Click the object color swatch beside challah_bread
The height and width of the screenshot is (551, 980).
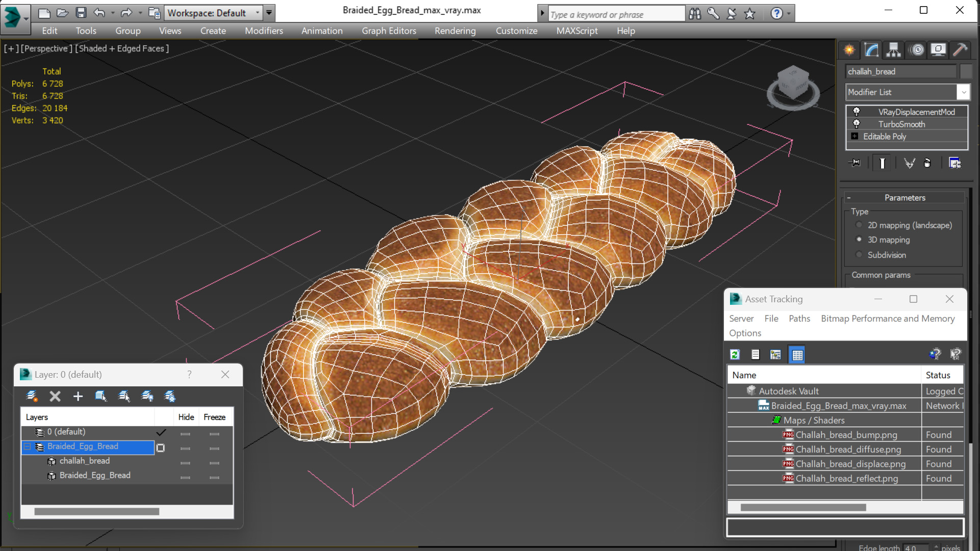pyautogui.click(x=965, y=71)
